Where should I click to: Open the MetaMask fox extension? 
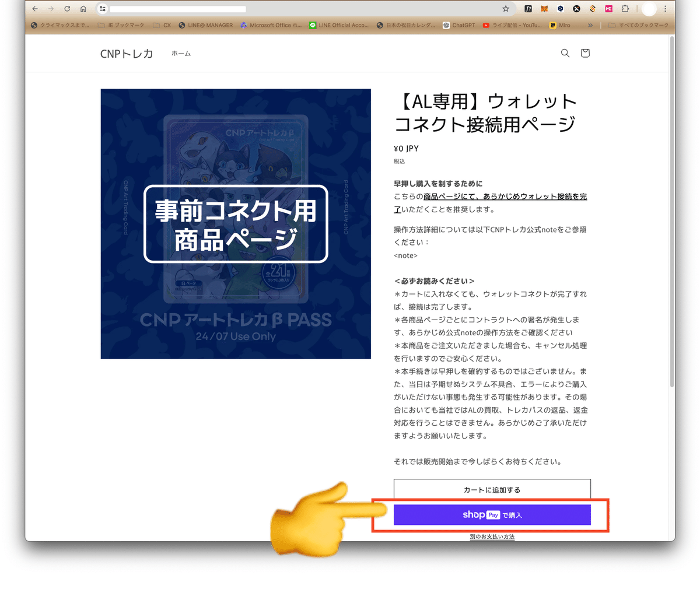pos(544,9)
